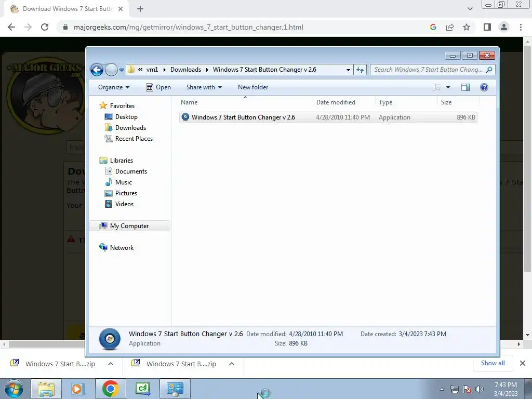The image size is (532, 399).
Task: Open the Pictures library
Action: [126, 193]
